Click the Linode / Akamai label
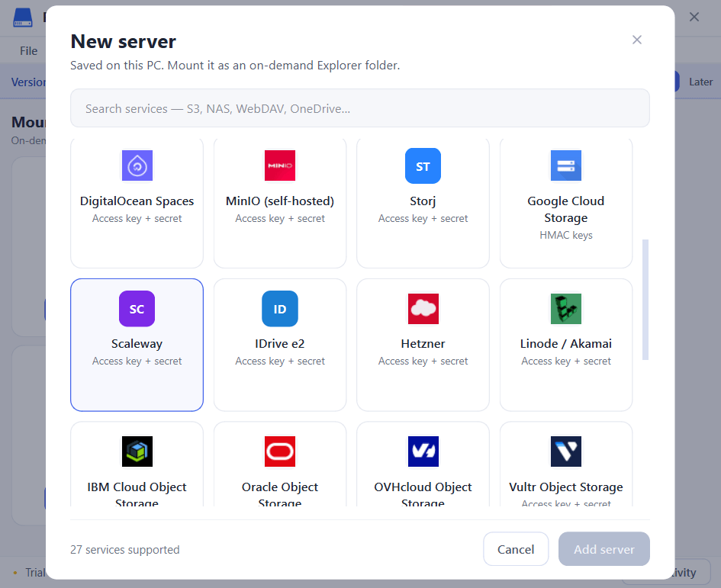Image resolution: width=721 pixels, height=588 pixels. 566,343
